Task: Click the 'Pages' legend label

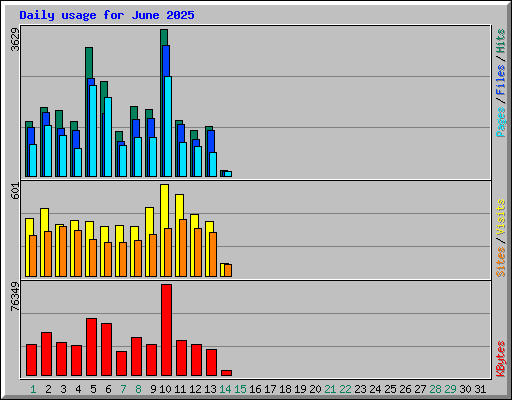Action: (500, 122)
